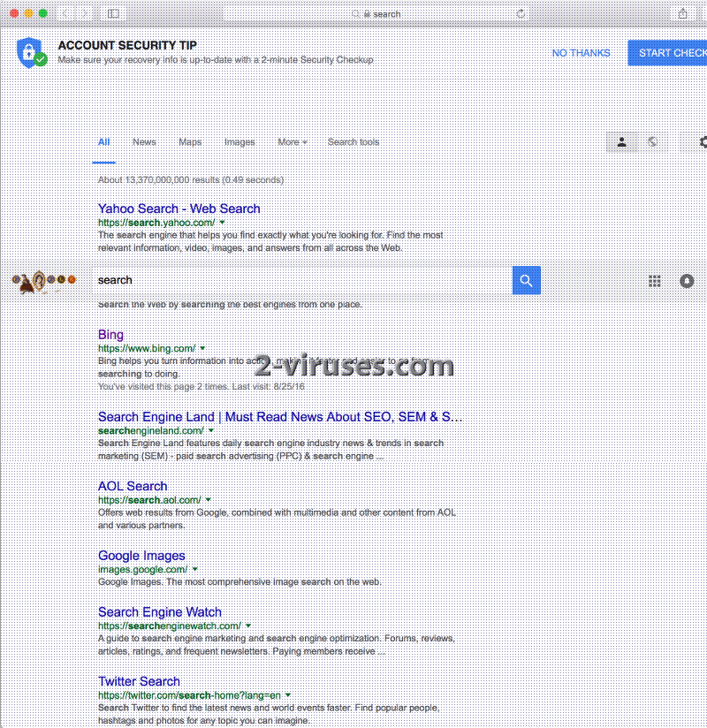
Task: Select the global results globe icon
Action: (x=653, y=142)
